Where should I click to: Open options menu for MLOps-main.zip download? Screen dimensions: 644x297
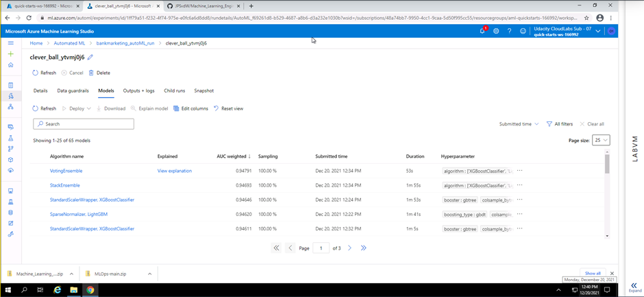pyautogui.click(x=149, y=274)
